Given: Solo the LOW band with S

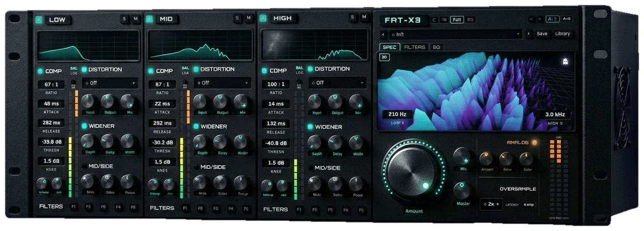Looking at the screenshot, I should pos(124,19).
